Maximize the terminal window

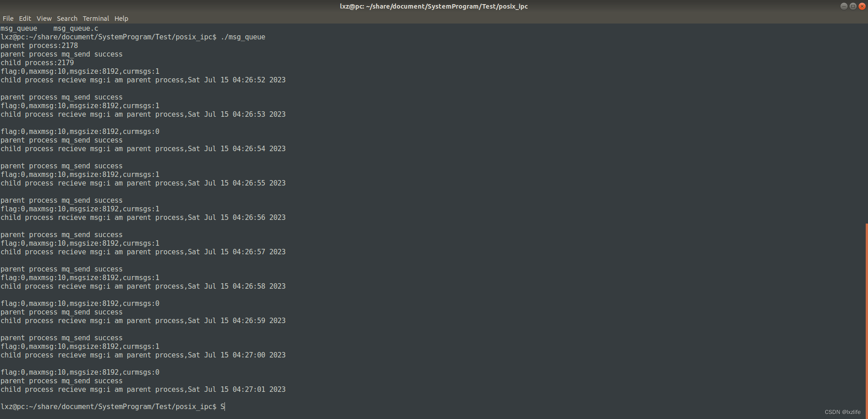point(853,6)
